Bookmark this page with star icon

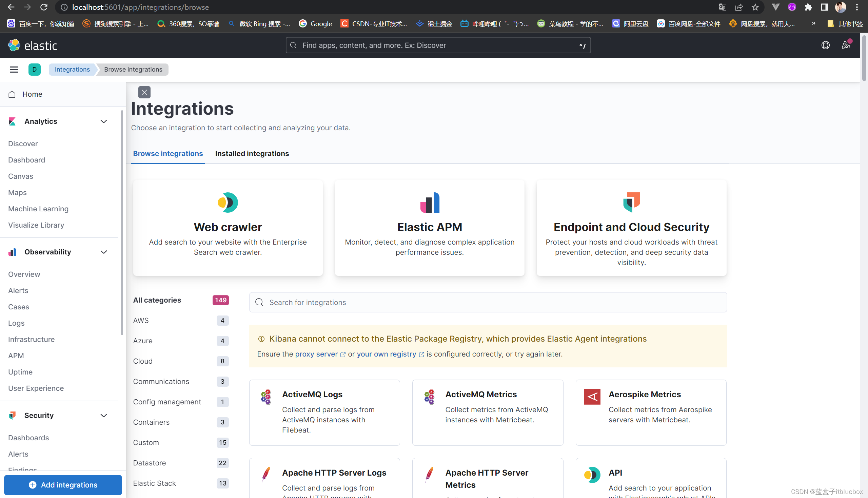click(755, 7)
